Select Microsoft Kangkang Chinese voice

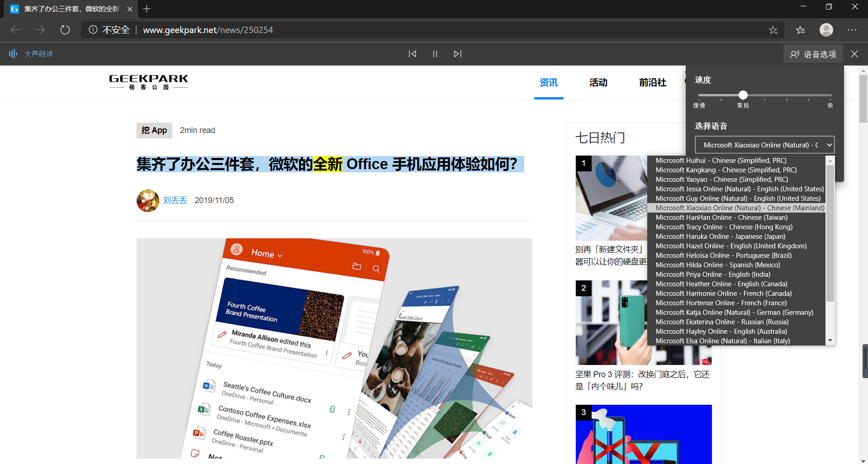pyautogui.click(x=736, y=170)
